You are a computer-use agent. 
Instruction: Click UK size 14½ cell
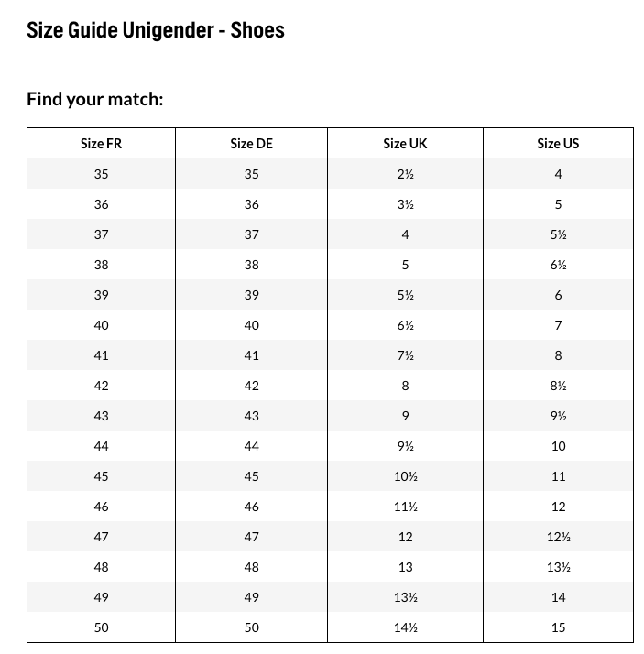pyautogui.click(x=405, y=627)
